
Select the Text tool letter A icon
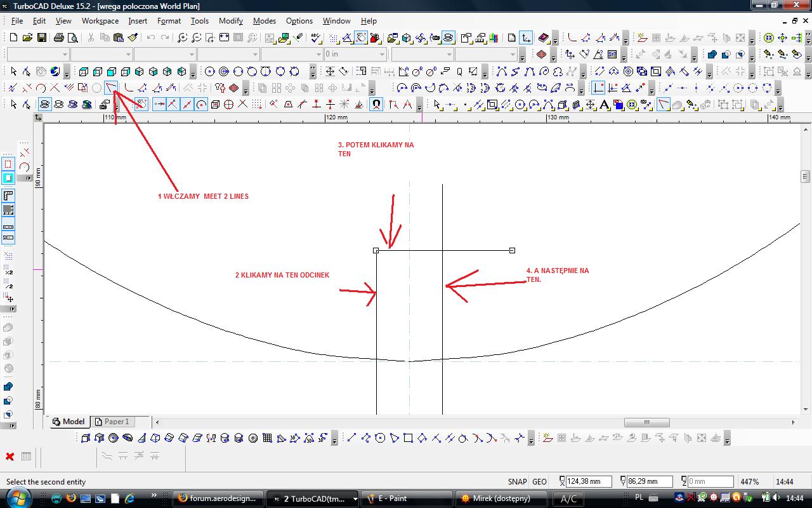tap(605, 105)
